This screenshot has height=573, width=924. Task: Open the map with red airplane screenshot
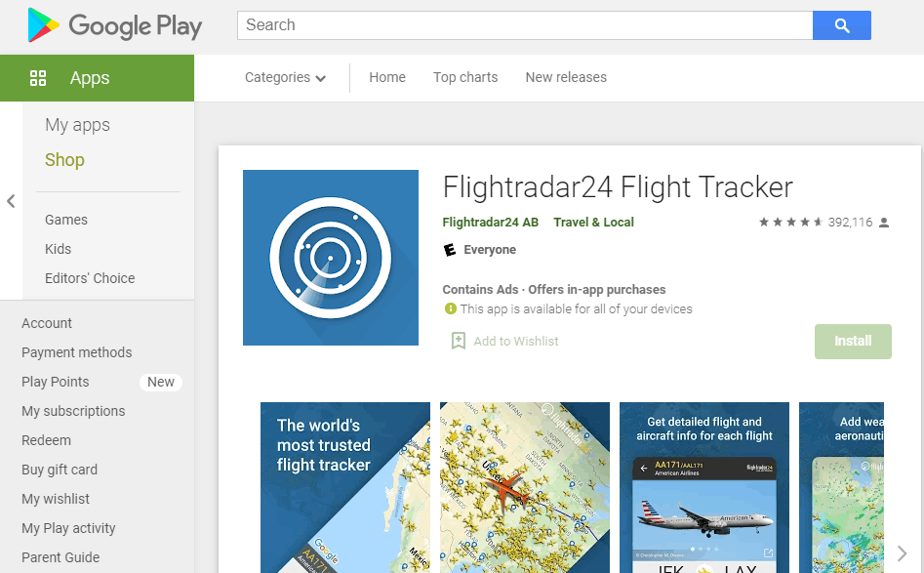tap(525, 487)
